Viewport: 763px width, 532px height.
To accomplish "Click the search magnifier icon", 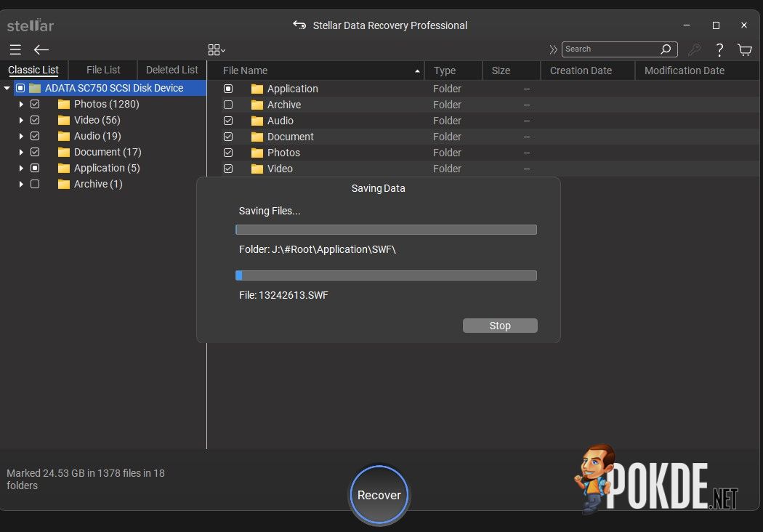I will [x=666, y=49].
